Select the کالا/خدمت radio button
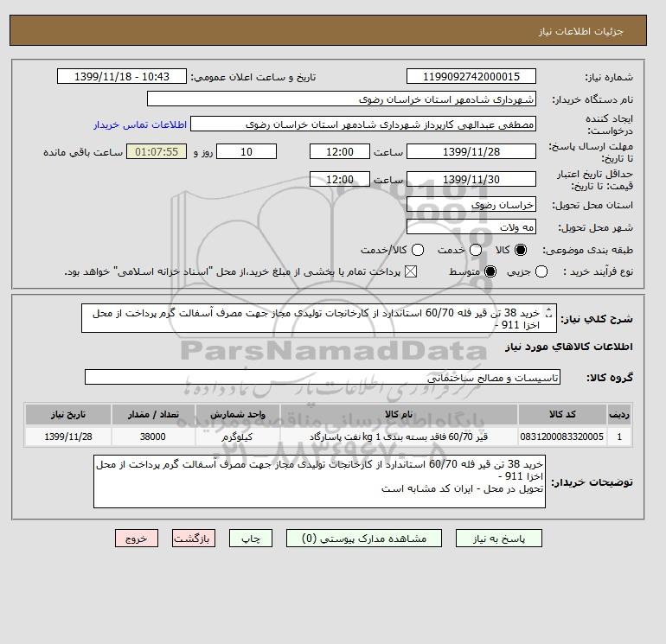The height and width of the screenshot is (644, 666). 418,250
